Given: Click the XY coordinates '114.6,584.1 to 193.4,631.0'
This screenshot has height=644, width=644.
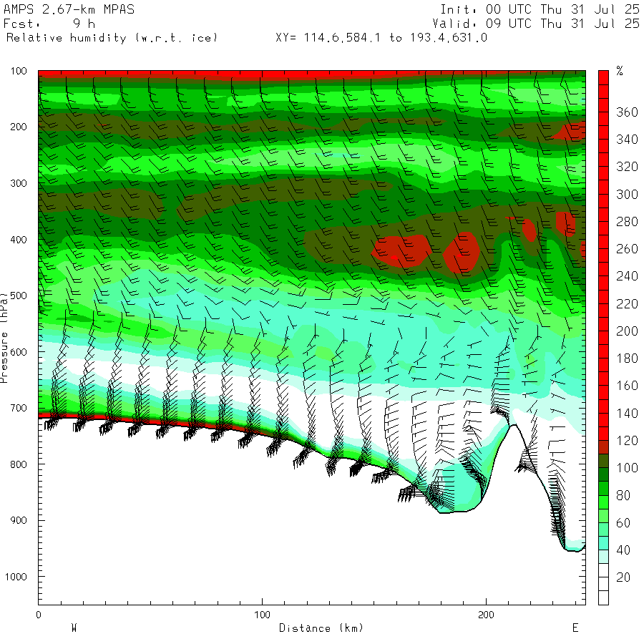Looking at the screenshot, I should [x=396, y=38].
